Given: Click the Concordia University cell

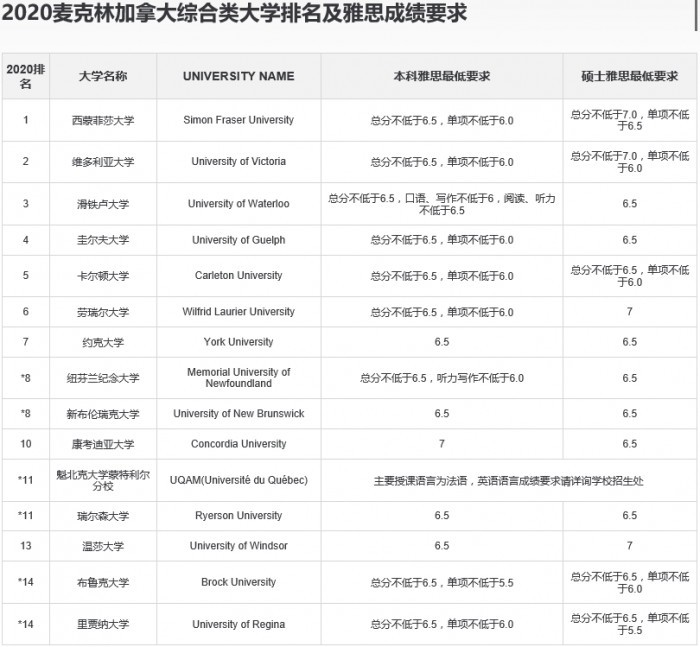Looking at the screenshot, I should point(238,444).
